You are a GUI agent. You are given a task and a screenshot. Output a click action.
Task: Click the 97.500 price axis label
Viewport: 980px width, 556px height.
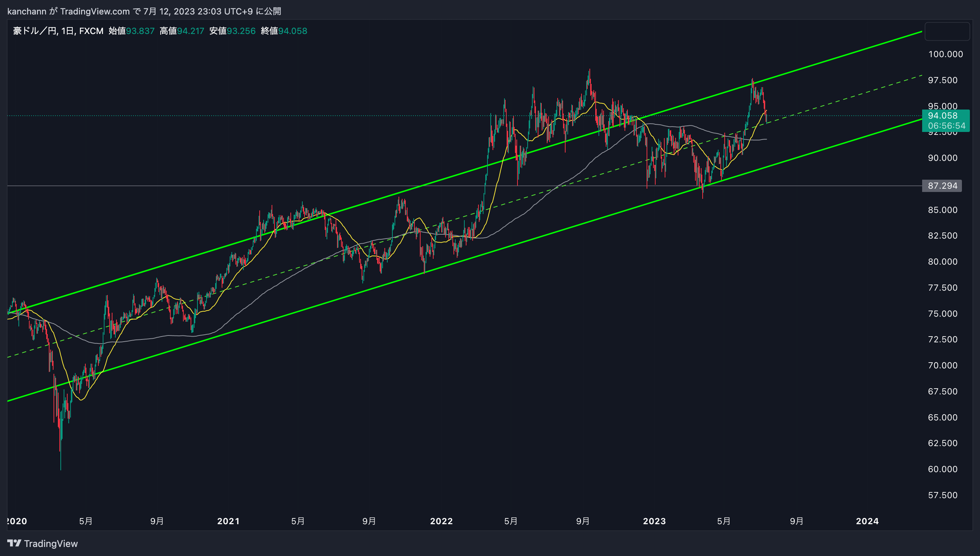point(943,80)
